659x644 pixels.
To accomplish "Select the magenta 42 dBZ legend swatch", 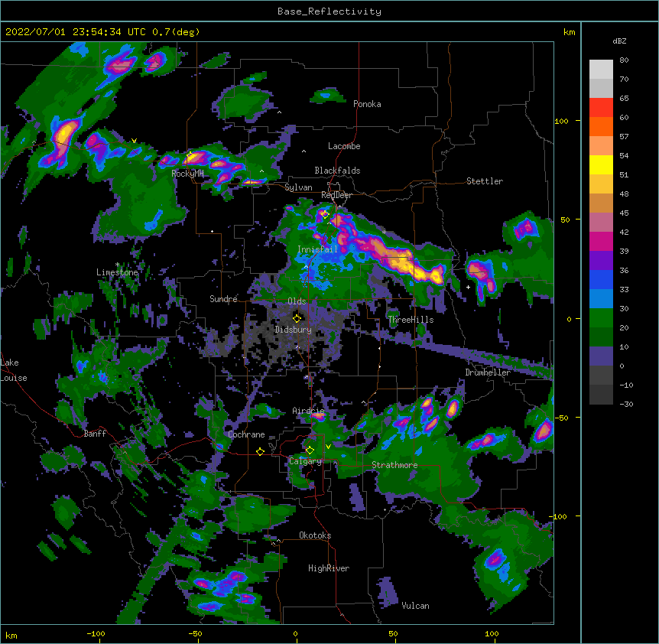I will [x=601, y=241].
